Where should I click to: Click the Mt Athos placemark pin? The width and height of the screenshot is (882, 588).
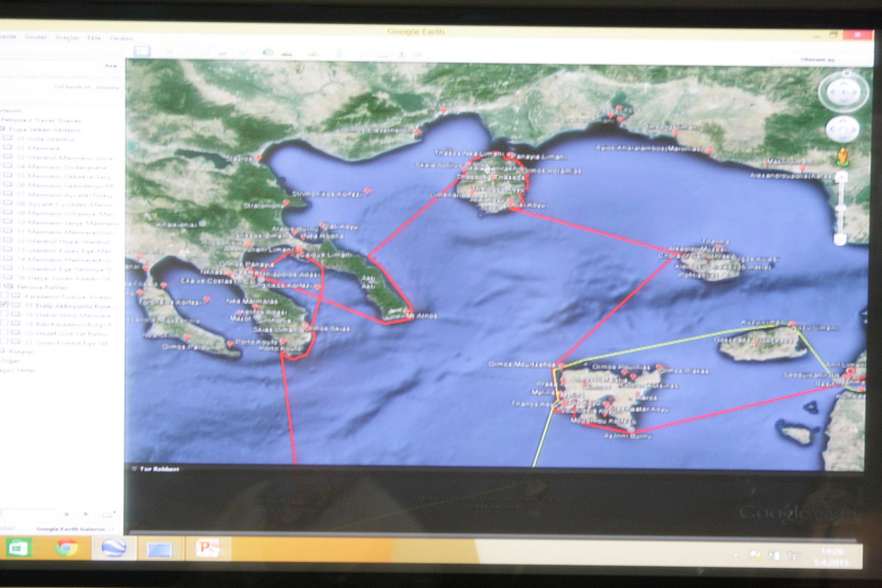coord(407,312)
